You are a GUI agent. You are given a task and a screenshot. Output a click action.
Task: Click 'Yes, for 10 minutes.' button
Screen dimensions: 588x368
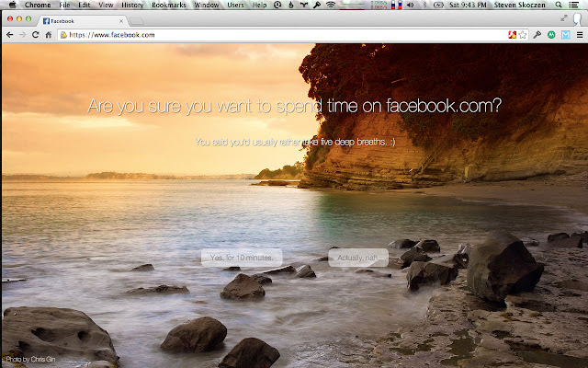tap(242, 258)
